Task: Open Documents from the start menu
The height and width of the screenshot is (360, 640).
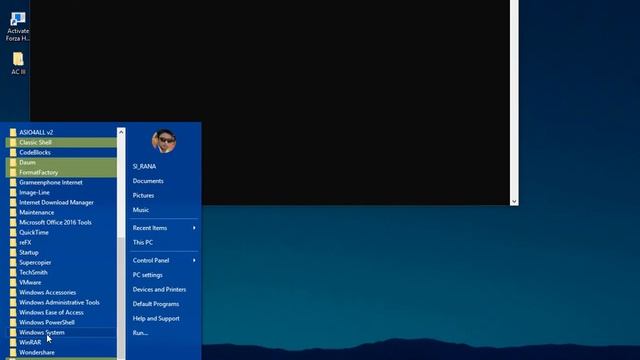Action: coord(148,181)
